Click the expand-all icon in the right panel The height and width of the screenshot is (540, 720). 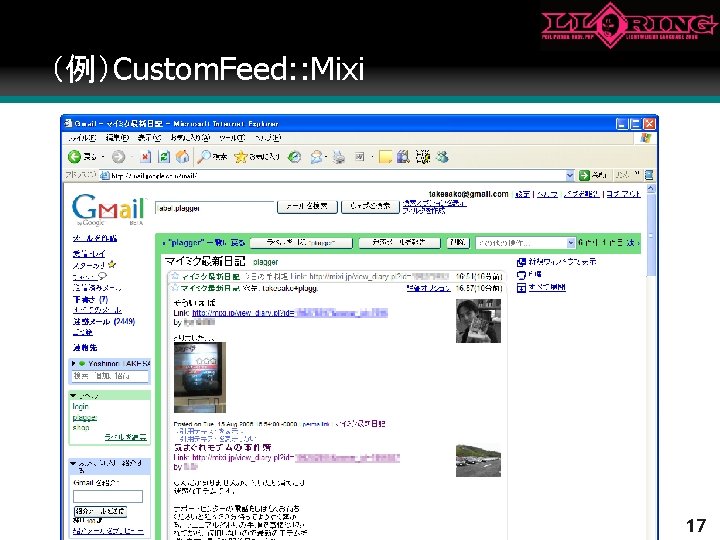(x=521, y=287)
